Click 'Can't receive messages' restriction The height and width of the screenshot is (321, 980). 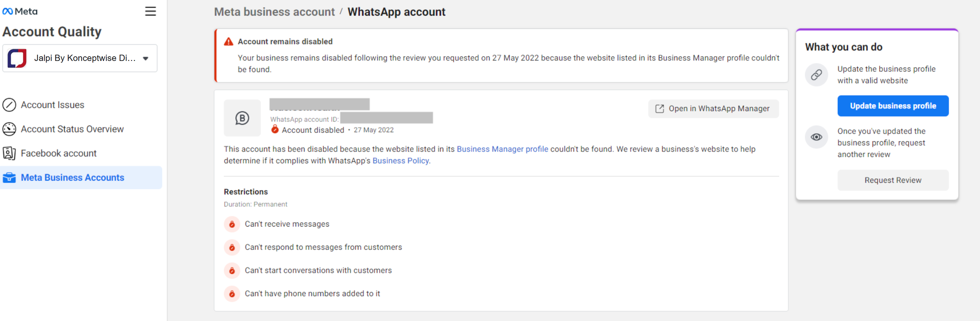coord(287,224)
